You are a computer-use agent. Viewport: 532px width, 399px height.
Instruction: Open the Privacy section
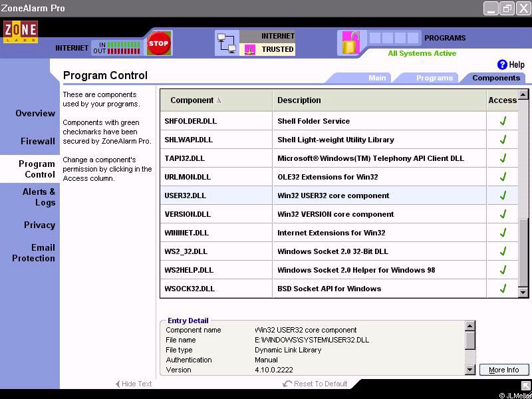pyautogui.click(x=39, y=225)
